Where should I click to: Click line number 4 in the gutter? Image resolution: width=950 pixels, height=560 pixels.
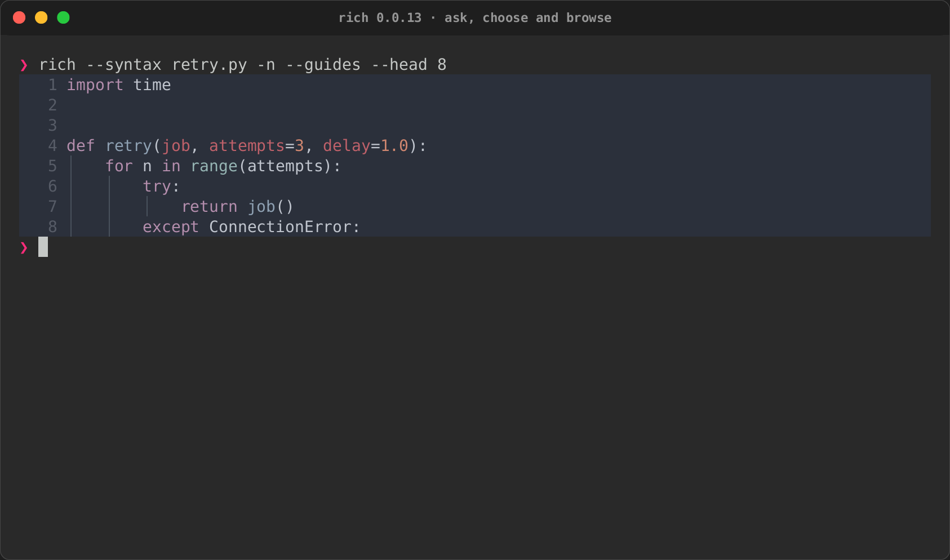click(x=52, y=146)
